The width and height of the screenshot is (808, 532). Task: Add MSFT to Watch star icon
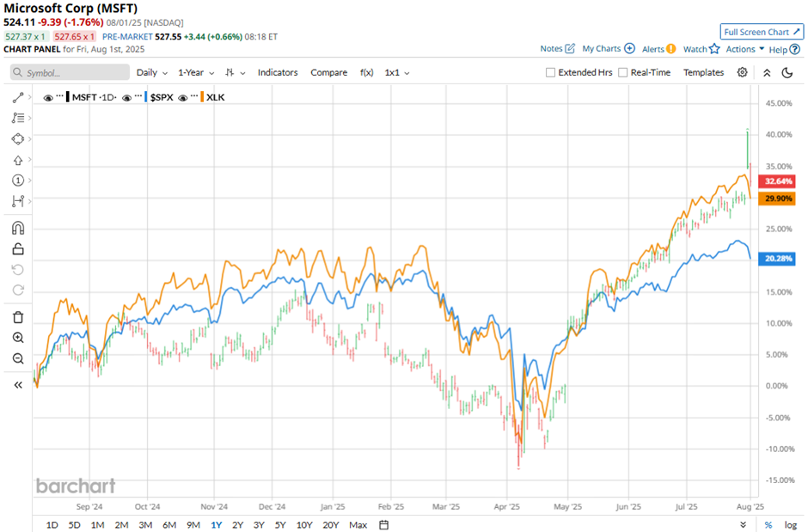714,49
